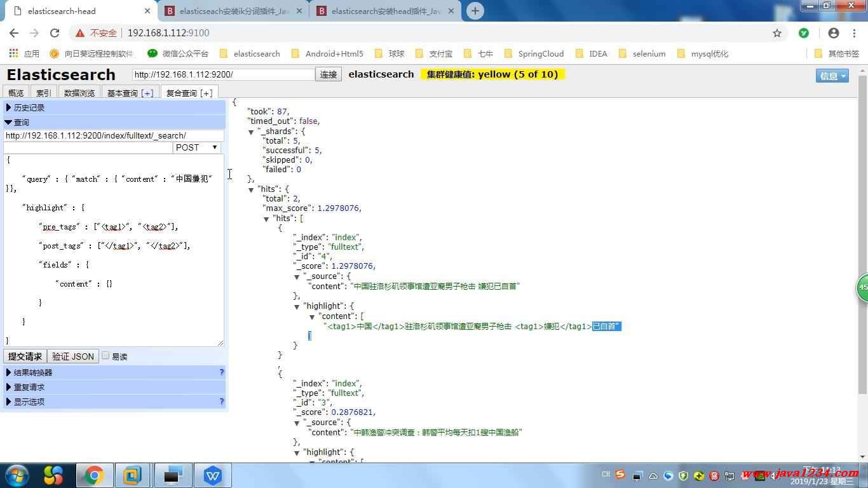The image size is (868, 488).
Task: Expand the 结果转换器 section
Action: tap(114, 372)
